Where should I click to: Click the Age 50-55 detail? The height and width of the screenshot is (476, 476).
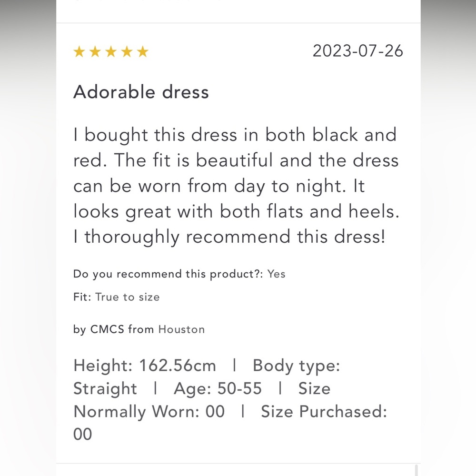coord(218,388)
